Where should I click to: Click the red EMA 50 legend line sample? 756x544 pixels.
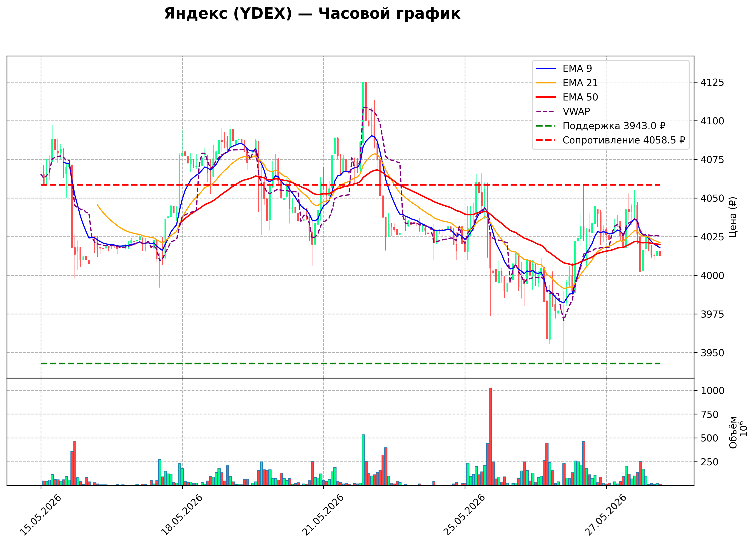pos(546,97)
